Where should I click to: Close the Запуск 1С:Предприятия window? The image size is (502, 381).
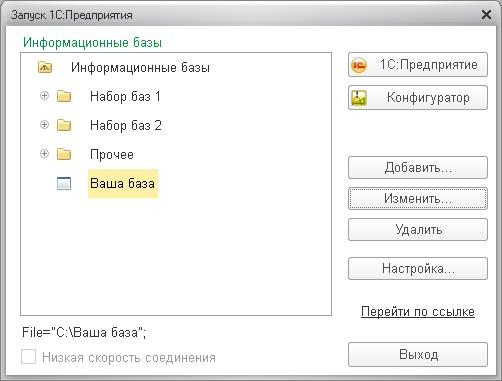(x=486, y=15)
